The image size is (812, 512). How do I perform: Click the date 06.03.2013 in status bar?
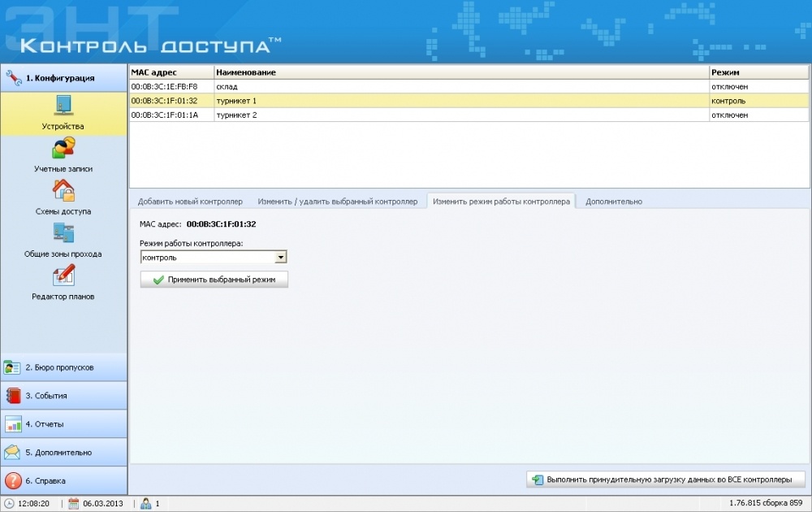103,503
